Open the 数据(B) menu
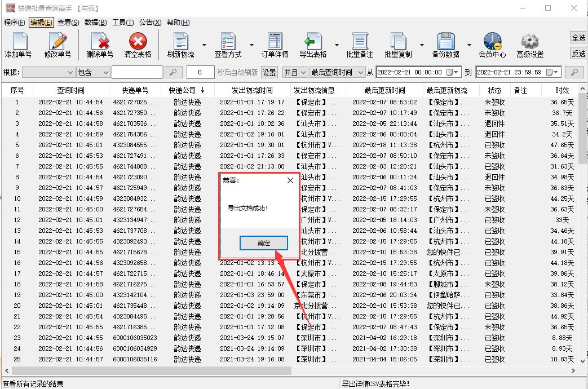The image size is (588, 389). pyautogui.click(x=96, y=23)
